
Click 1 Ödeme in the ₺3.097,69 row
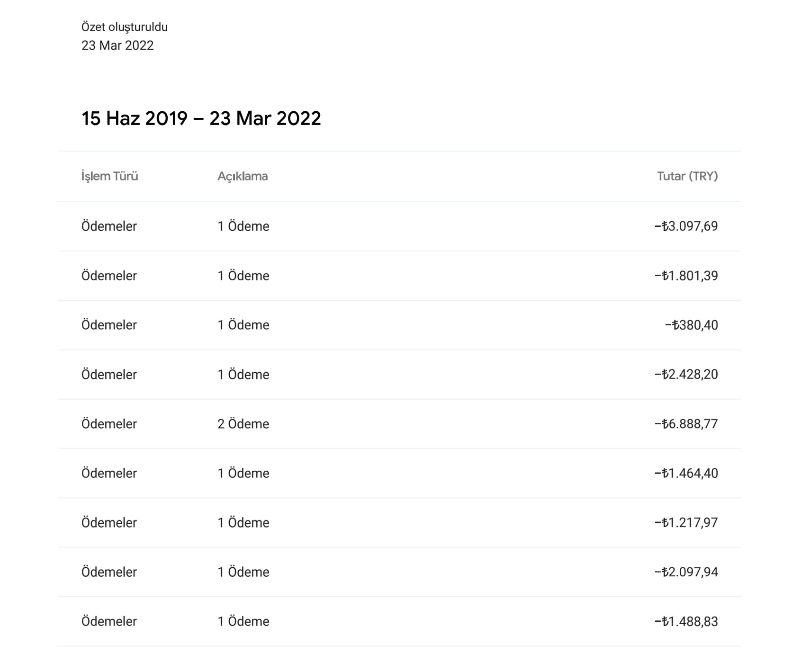pos(243,226)
